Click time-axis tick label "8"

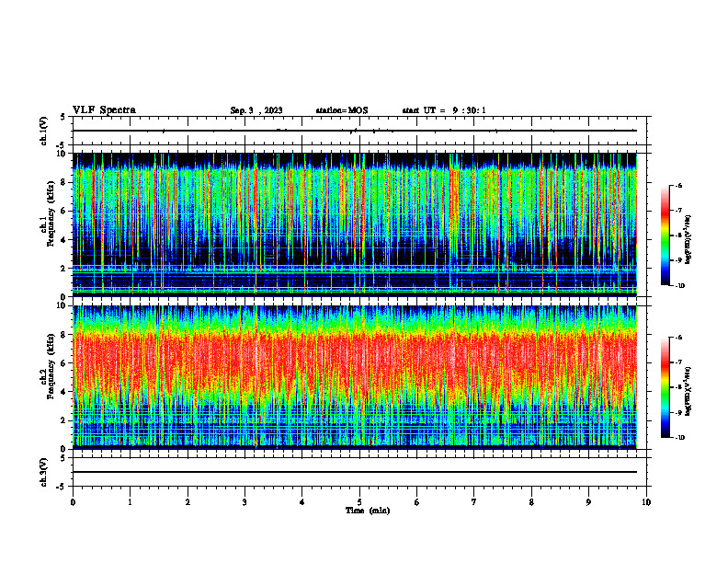point(531,502)
